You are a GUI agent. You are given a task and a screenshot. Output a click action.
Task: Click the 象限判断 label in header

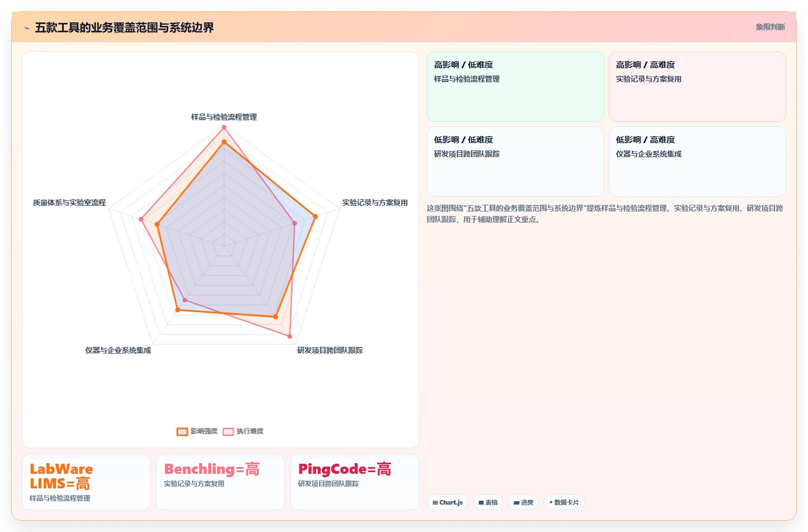770,27
